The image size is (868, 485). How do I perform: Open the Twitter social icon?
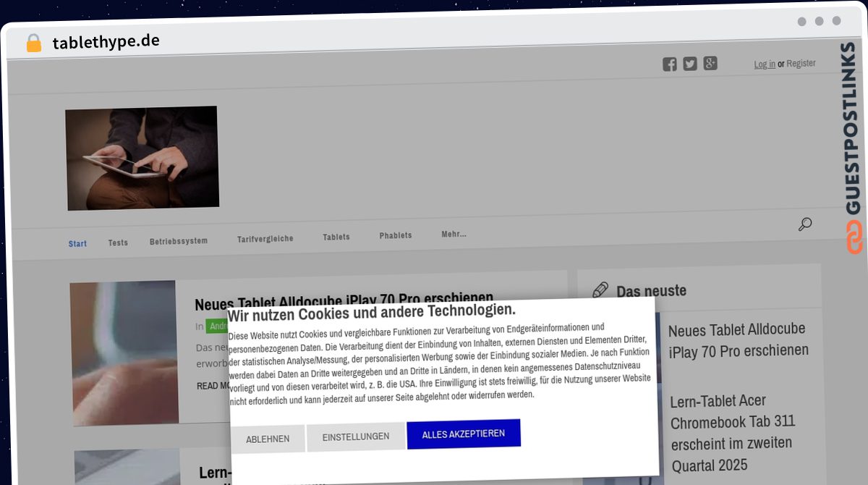click(690, 64)
